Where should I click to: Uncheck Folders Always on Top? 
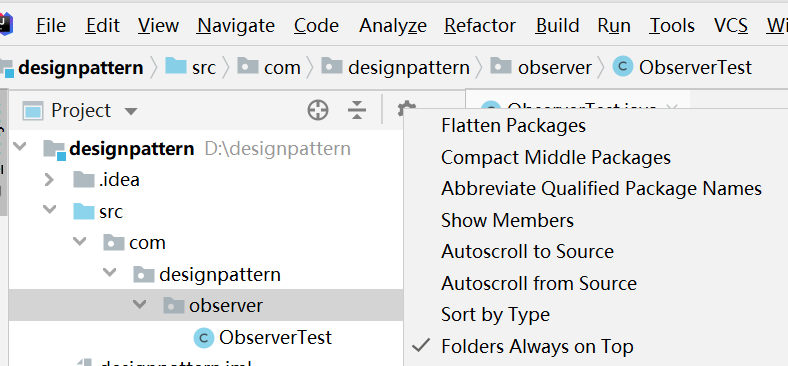pos(537,346)
